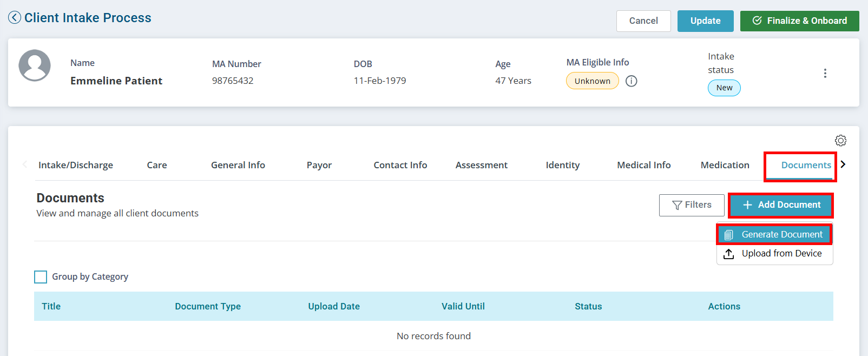Choose Generate Document from the menu

(x=775, y=234)
